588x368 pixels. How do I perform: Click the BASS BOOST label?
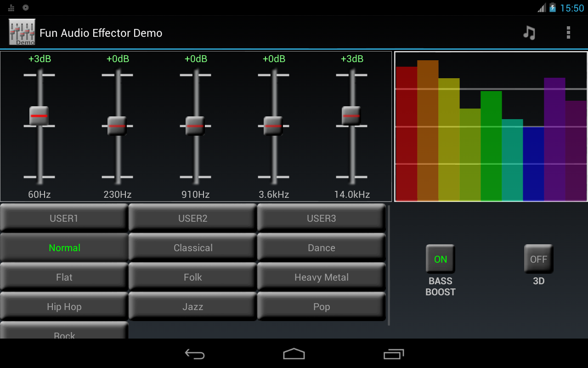pos(440,287)
